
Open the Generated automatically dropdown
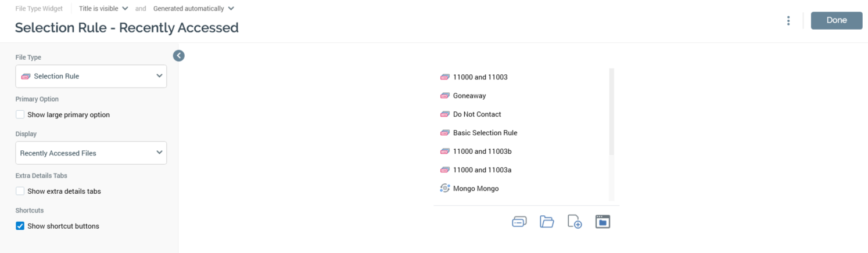[193, 9]
